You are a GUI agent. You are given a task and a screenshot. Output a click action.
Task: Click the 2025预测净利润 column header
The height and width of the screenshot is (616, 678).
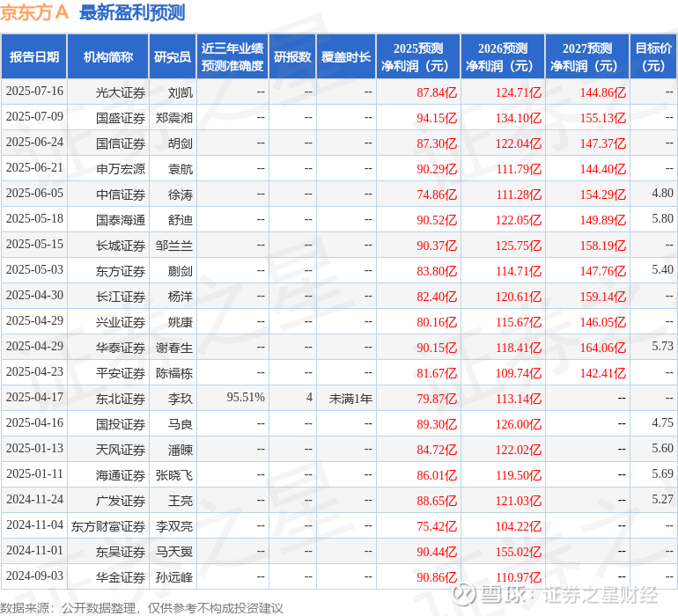click(418, 56)
